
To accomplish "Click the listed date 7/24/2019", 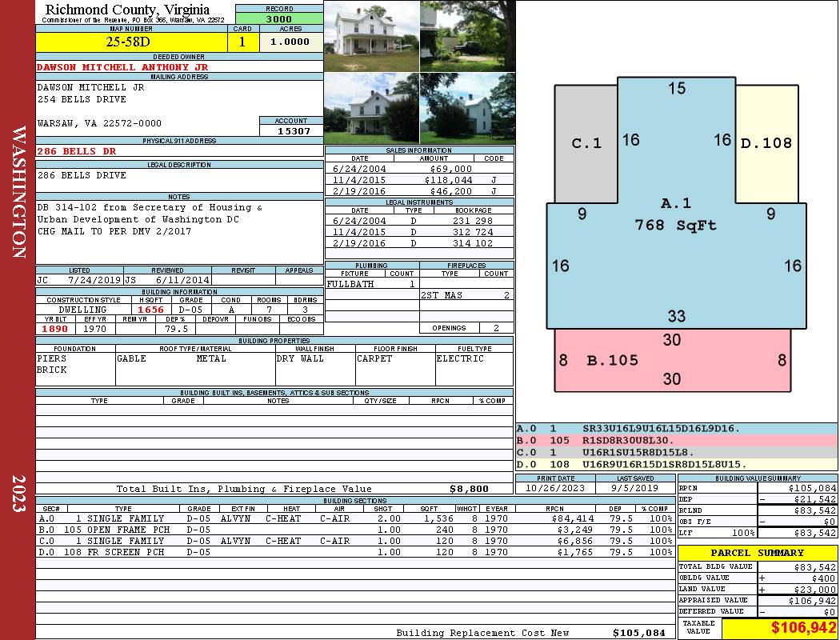I will pos(95,280).
